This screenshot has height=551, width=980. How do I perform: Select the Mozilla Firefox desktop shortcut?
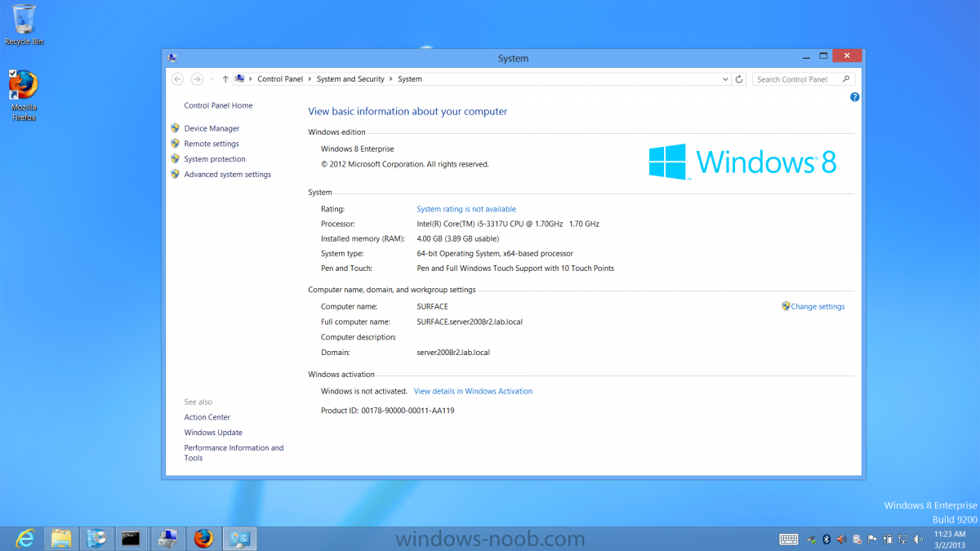(x=24, y=96)
